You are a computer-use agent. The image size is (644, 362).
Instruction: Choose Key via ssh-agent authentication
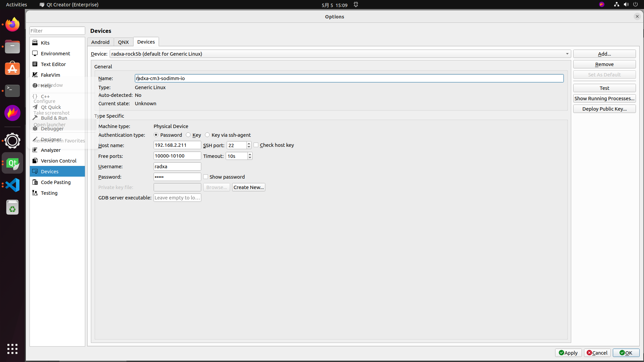(x=207, y=135)
